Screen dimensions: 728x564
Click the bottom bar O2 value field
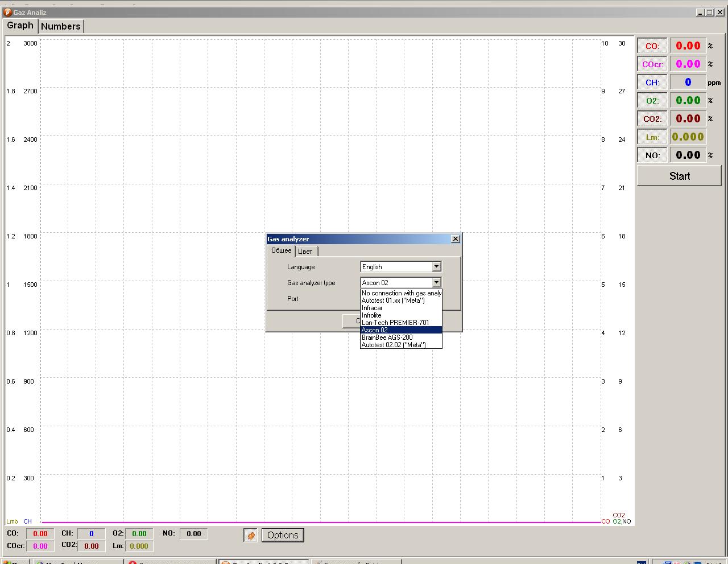coord(139,534)
